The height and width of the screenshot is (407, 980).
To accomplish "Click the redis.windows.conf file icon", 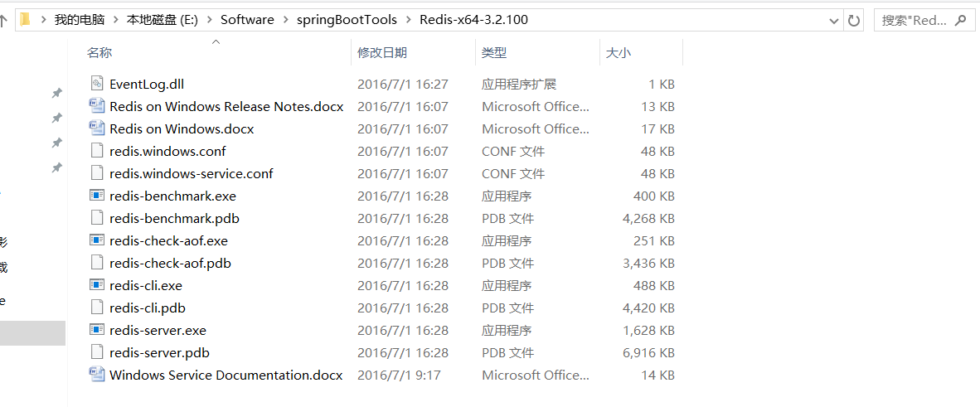I will click(x=96, y=151).
